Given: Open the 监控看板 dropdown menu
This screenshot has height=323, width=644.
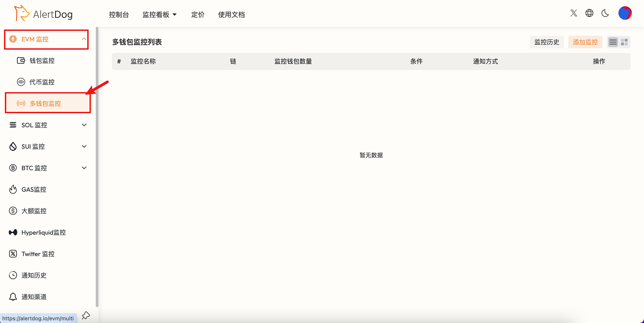Looking at the screenshot, I should 160,14.
